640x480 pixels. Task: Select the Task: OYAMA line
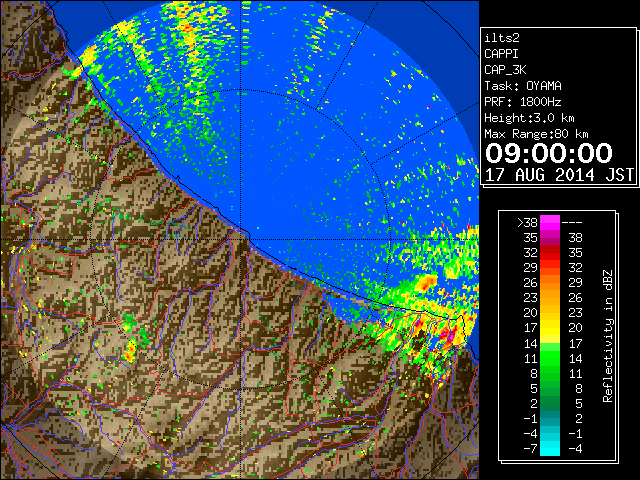point(523,86)
